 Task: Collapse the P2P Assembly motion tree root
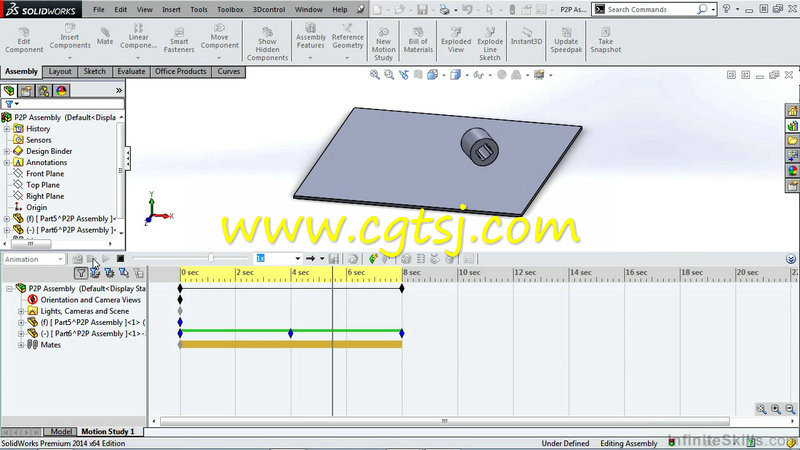[9, 289]
